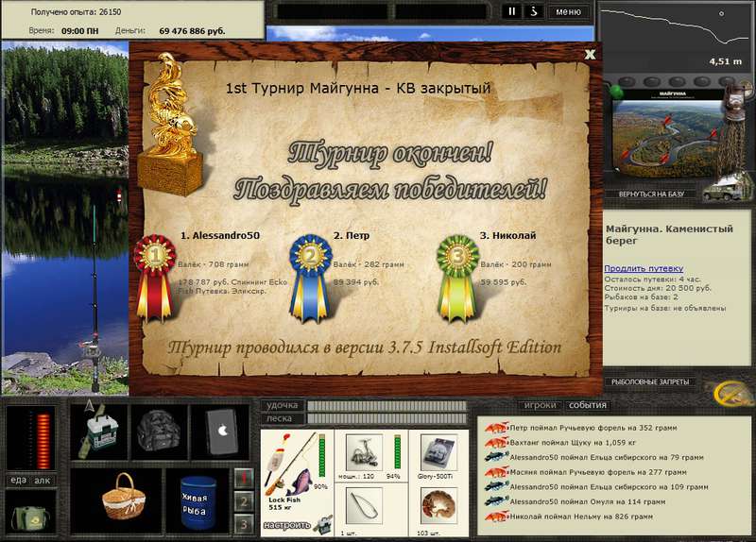
Task: Click the fish icon beside Вахтанг event
Action: (497, 442)
